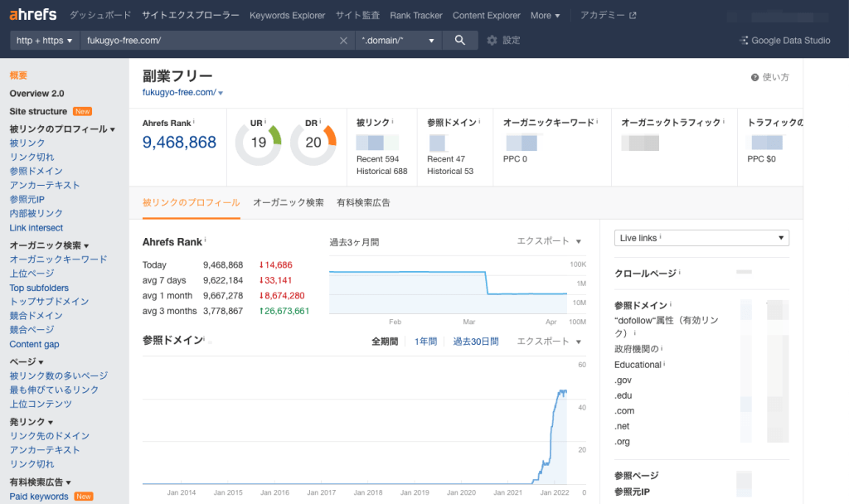
Task: Open オーガニックキーワード sidebar link
Action: 59,259
